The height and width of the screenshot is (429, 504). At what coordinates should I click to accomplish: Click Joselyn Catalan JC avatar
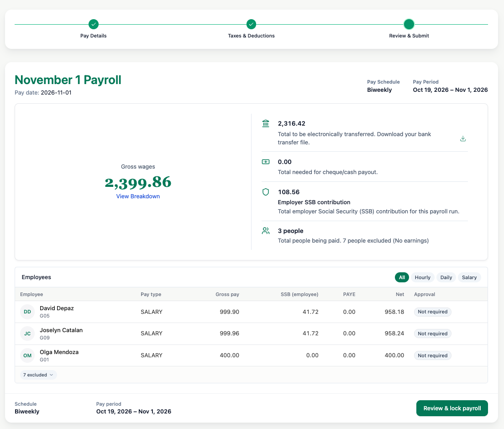click(x=27, y=334)
